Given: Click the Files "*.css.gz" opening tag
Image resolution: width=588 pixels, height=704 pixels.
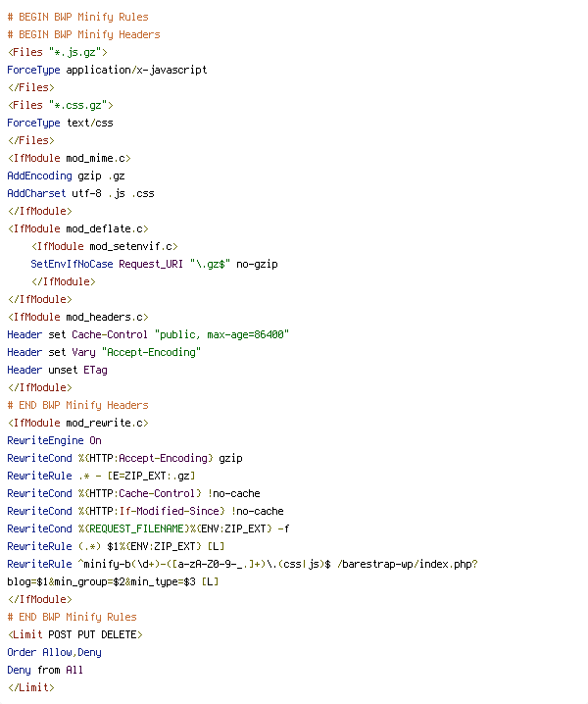Looking at the screenshot, I should (x=60, y=105).
